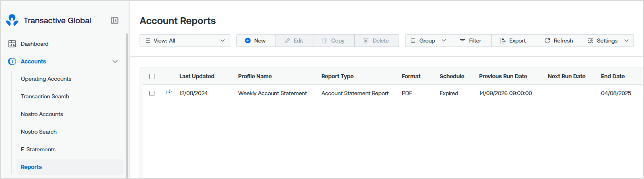This screenshot has height=179, width=644.
Task: Click the Export button label
Action: [517, 41]
